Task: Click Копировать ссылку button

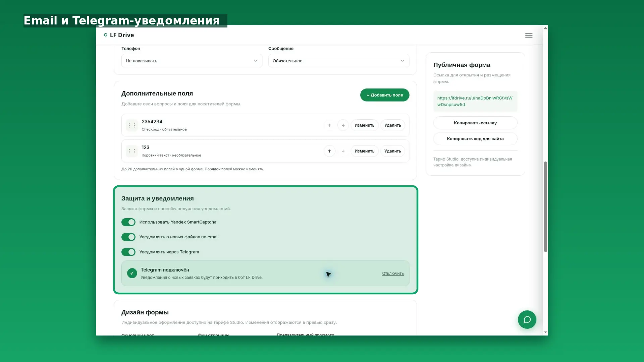Action: [x=475, y=123]
